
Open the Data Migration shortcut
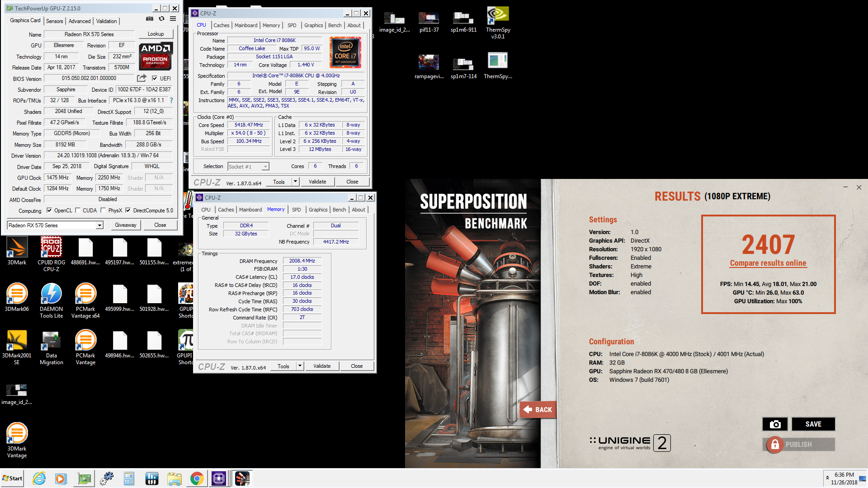click(51, 347)
